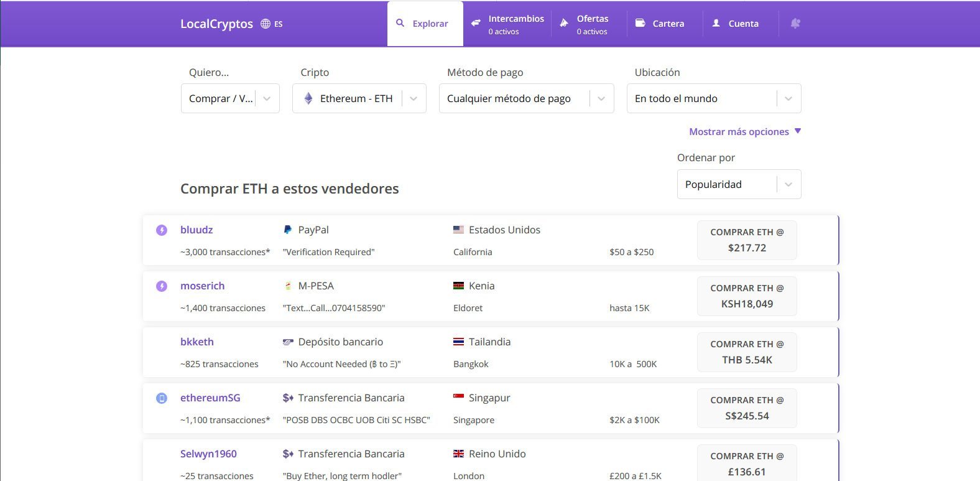Click the Cuenta user icon
Viewport: 980px width, 481px height.
point(716,23)
